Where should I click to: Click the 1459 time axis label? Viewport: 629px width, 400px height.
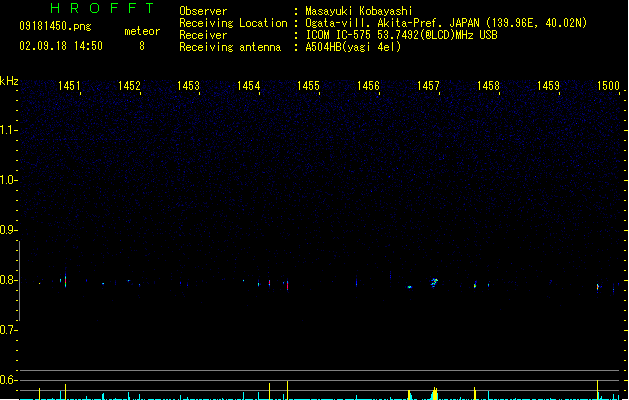tap(548, 86)
